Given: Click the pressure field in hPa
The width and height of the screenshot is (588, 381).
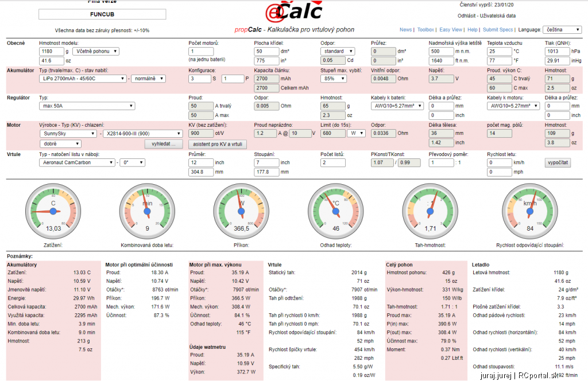Looking at the screenshot, I should click(557, 51).
